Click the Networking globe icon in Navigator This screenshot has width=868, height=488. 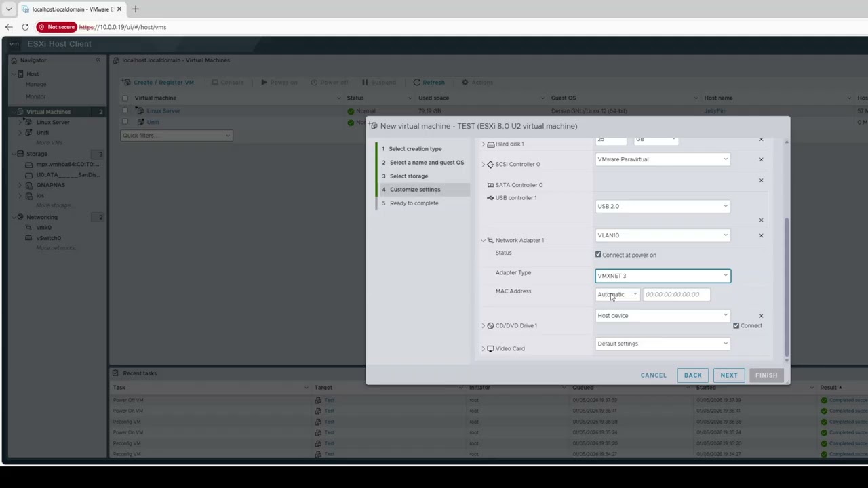[x=20, y=217]
